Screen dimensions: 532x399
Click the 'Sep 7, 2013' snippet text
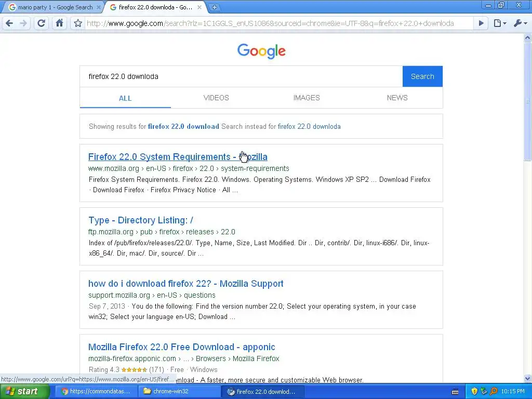[107, 307]
